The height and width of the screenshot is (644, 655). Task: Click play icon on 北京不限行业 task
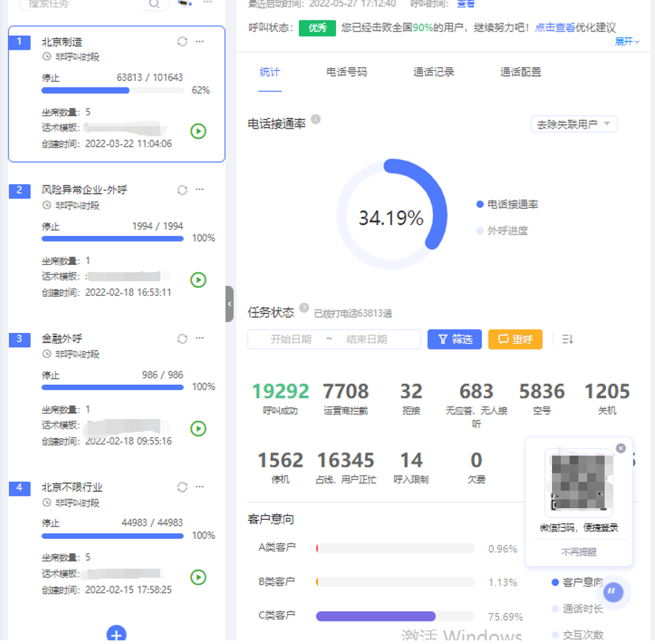[x=198, y=577]
